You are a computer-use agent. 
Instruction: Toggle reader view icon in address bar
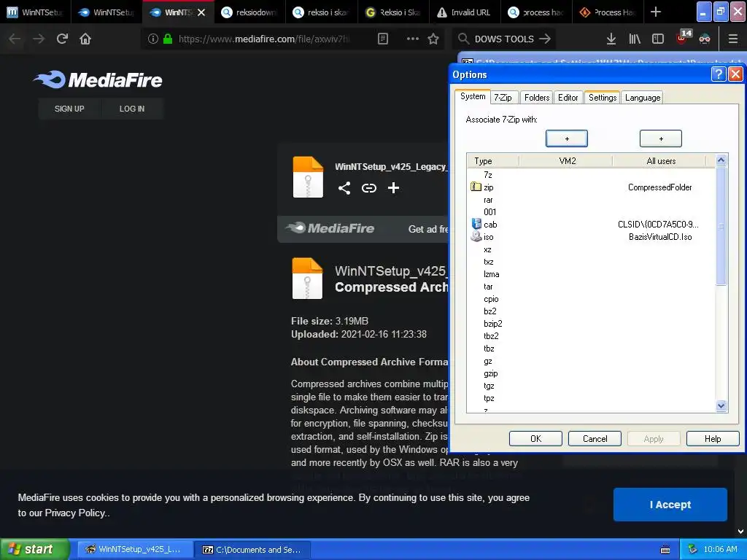(383, 39)
